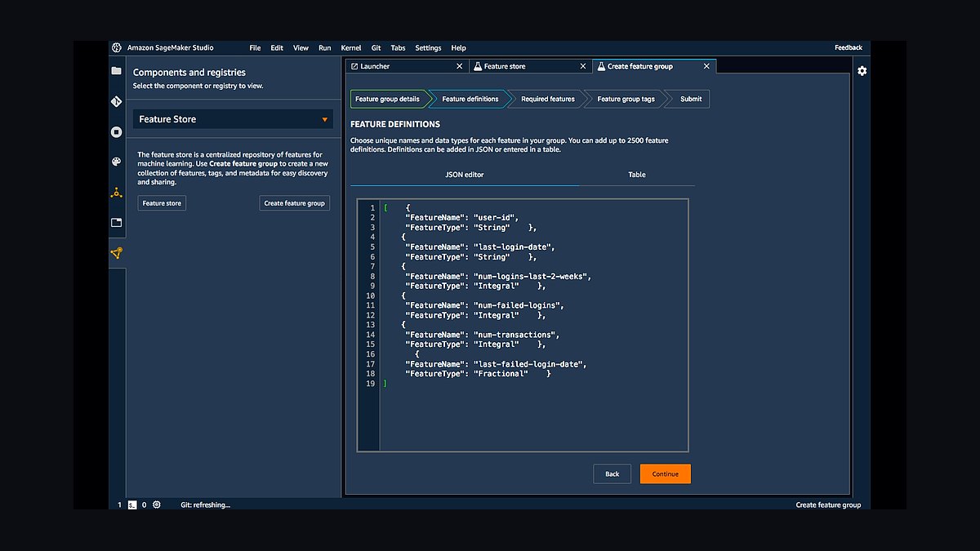The width and height of the screenshot is (980, 551).
Task: Open Running Terminals and Kernels icon
Action: tap(116, 131)
